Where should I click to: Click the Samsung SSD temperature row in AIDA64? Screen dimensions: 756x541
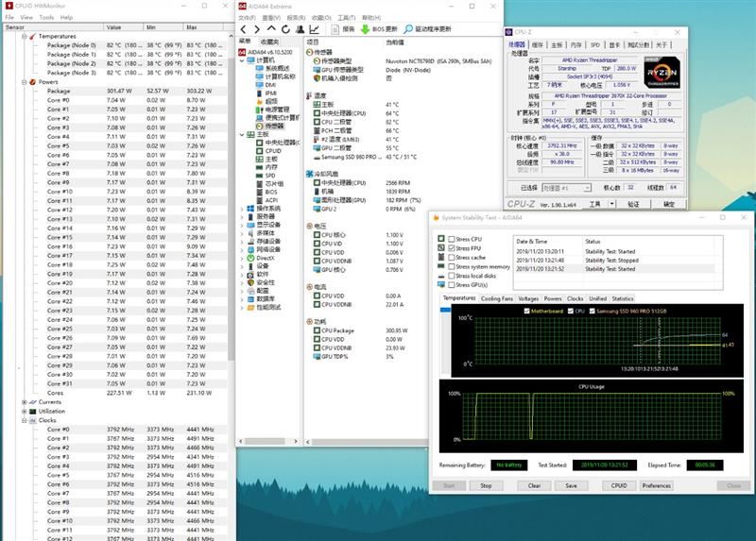(365, 157)
